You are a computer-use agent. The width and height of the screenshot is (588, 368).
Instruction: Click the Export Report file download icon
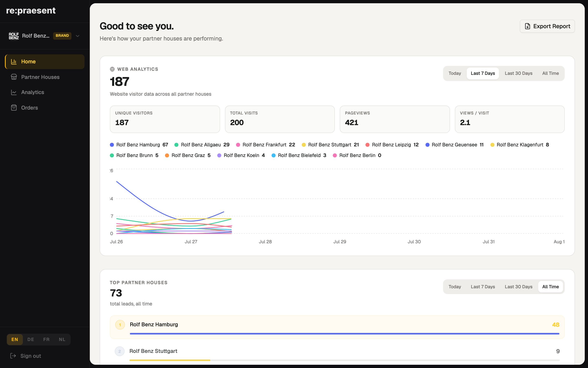527,26
